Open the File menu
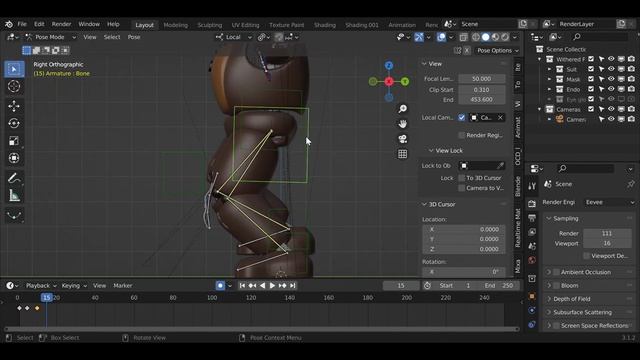Image resolution: width=640 pixels, height=360 pixels. click(22, 24)
